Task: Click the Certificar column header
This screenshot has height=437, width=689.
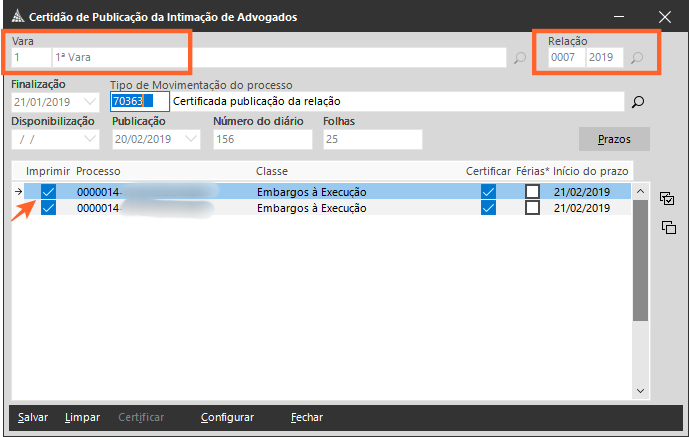Action: pyautogui.click(x=488, y=171)
